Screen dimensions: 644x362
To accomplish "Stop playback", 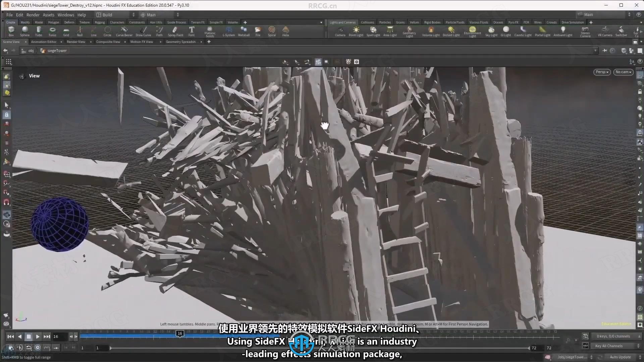I will [29, 337].
